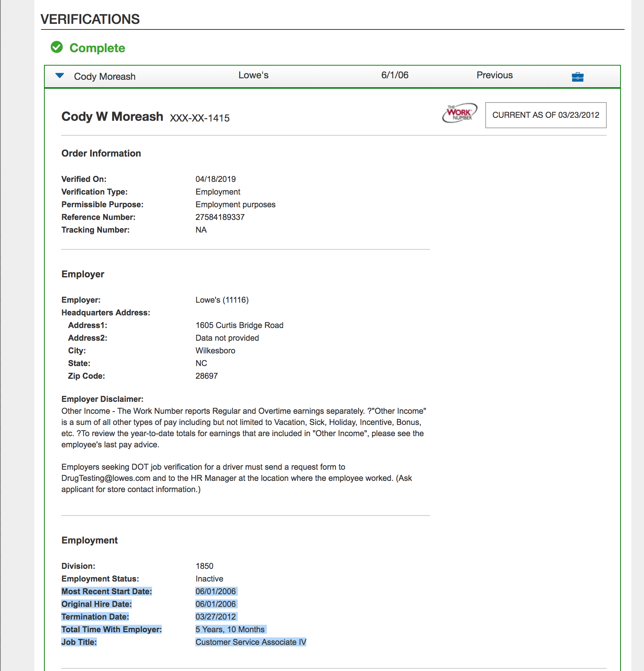
Task: Click the Order Information section heading
Action: click(101, 154)
